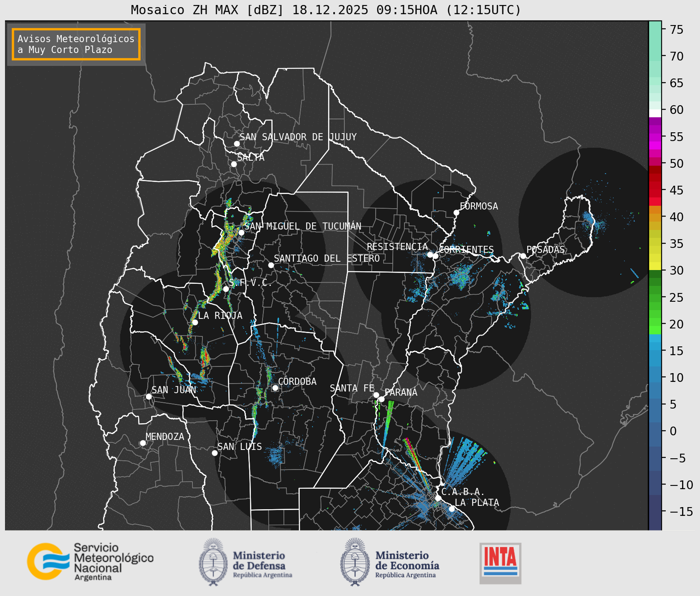Viewport: 700px width, 596px height.
Task: Select the Santiago del Estero city marker
Action: click(271, 265)
